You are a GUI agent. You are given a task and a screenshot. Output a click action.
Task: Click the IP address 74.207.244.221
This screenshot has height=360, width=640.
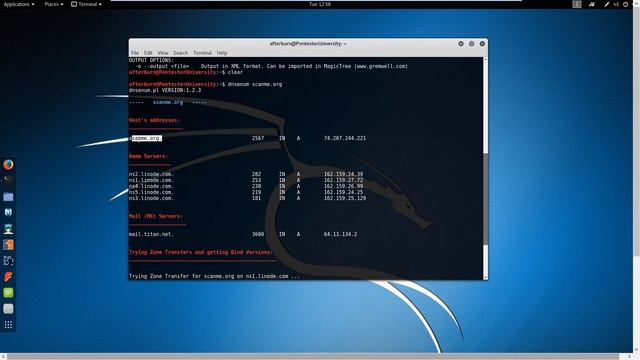(345, 138)
